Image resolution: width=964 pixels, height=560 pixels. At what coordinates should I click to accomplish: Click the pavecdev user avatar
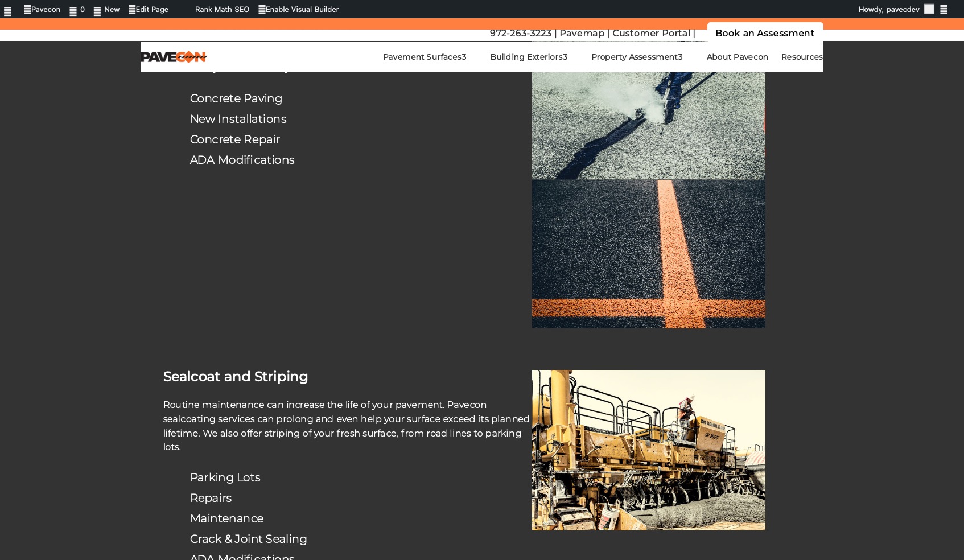point(929,9)
